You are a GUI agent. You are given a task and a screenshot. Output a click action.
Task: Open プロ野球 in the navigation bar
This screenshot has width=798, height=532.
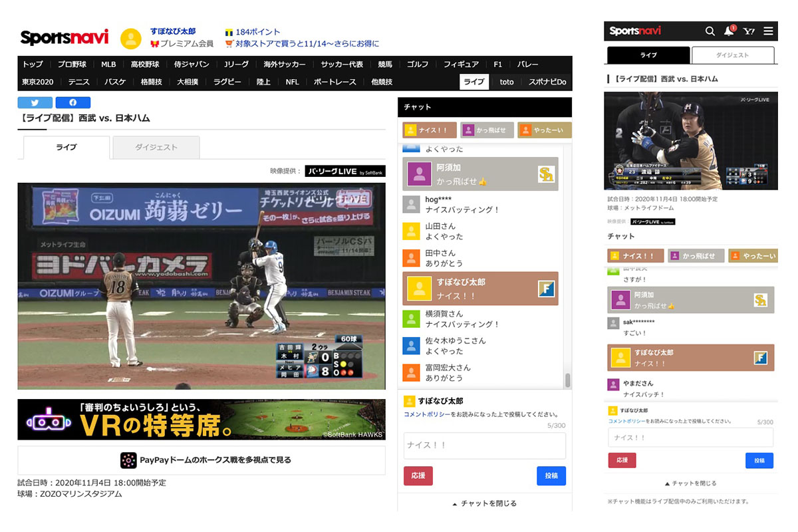[x=72, y=65]
